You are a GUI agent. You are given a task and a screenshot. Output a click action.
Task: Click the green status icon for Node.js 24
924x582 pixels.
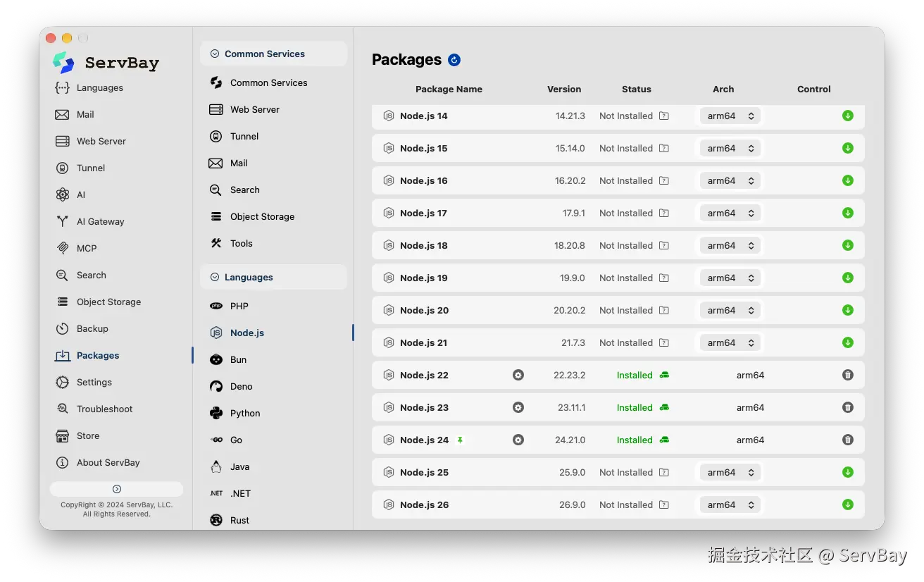664,440
